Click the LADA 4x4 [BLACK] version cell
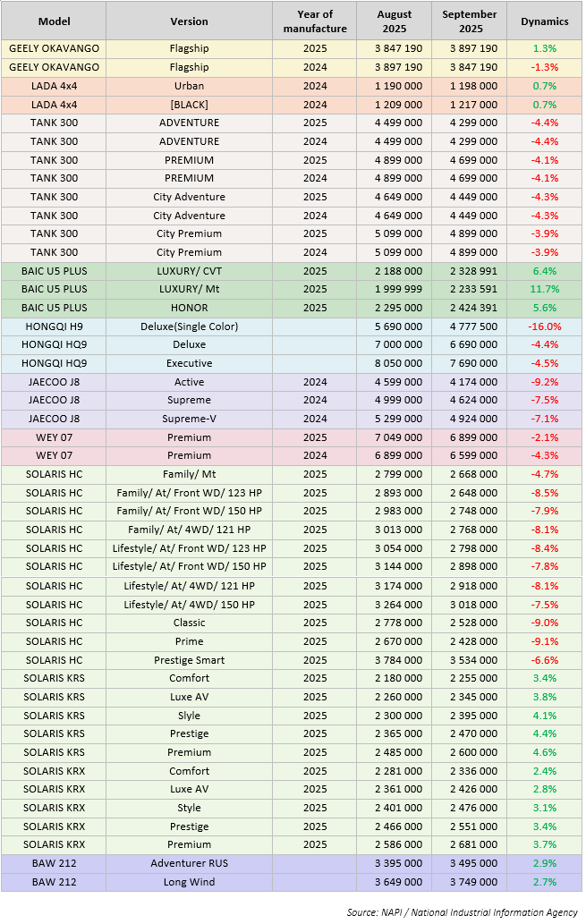 pyautogui.click(x=189, y=105)
